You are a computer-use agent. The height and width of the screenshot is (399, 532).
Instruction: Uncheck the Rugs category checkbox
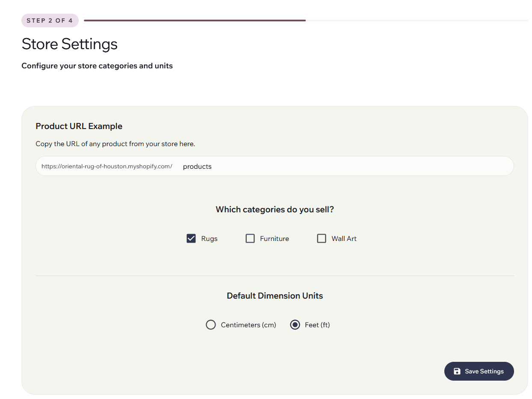point(191,238)
